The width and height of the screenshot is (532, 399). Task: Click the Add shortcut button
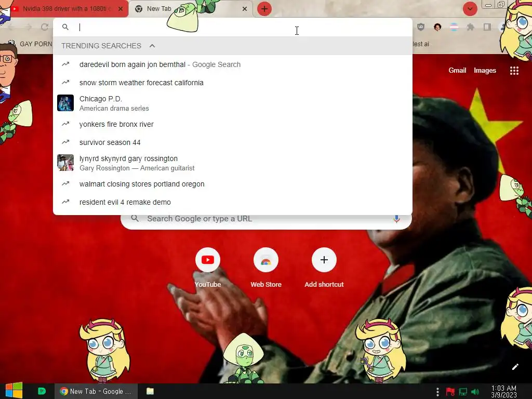(324, 268)
